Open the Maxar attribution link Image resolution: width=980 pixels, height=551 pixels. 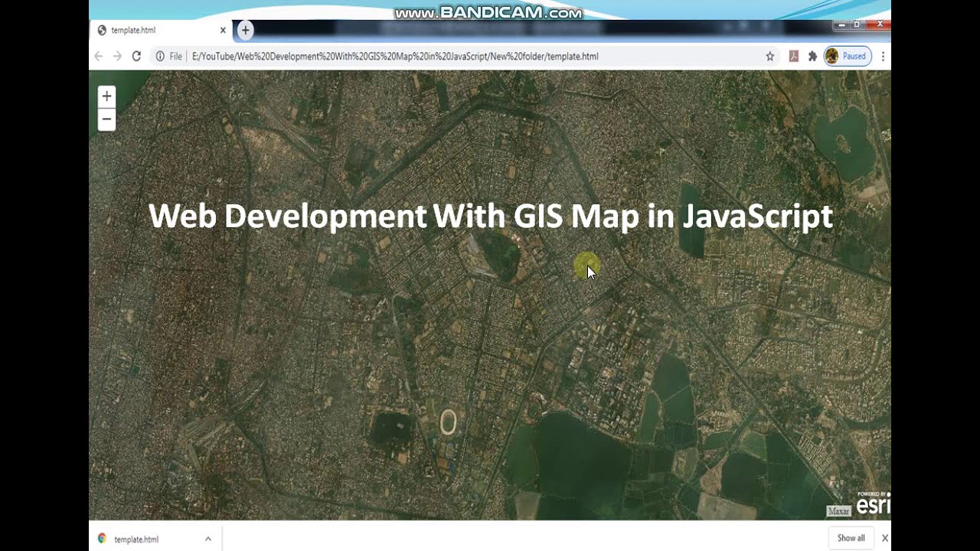pyautogui.click(x=838, y=511)
